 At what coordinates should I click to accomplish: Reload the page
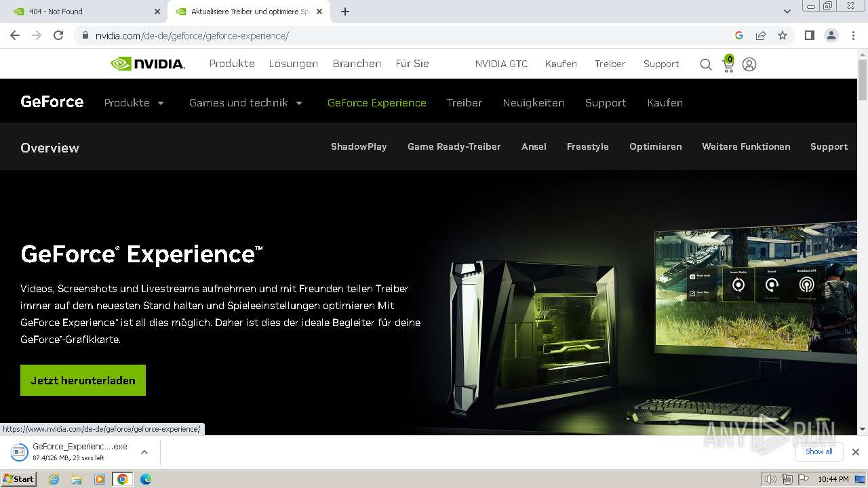pos(58,35)
